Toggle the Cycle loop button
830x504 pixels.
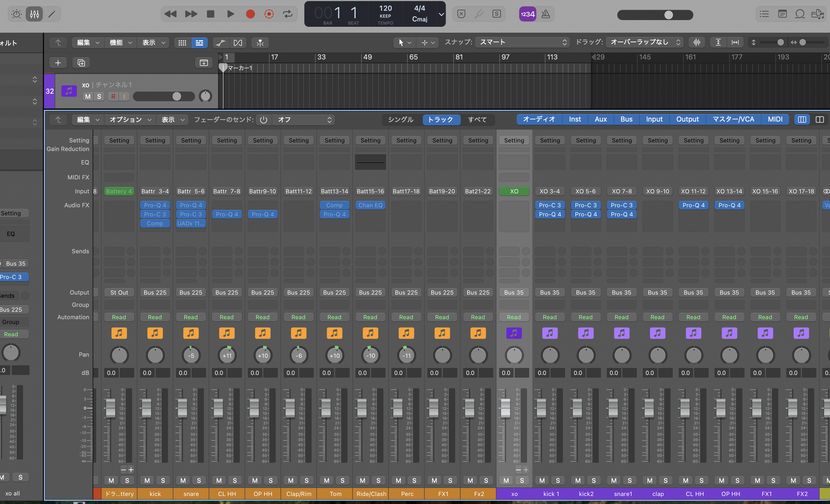click(288, 14)
